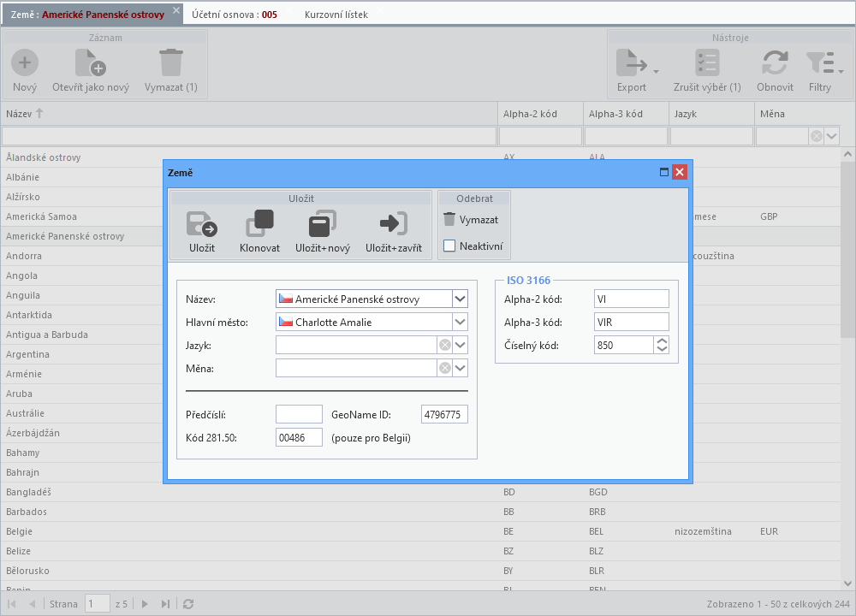The image size is (856, 616).
Task: Increase the Číselný kód stepper value
Action: (662, 341)
